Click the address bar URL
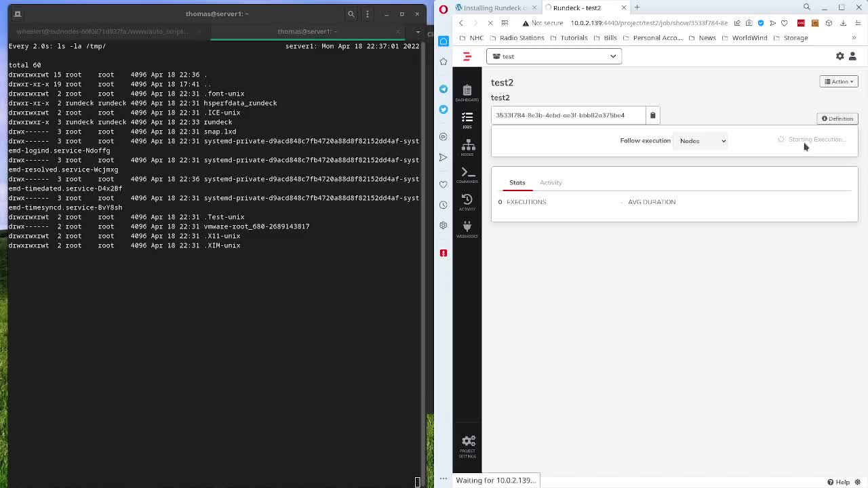This screenshot has height=488, width=868. click(649, 23)
